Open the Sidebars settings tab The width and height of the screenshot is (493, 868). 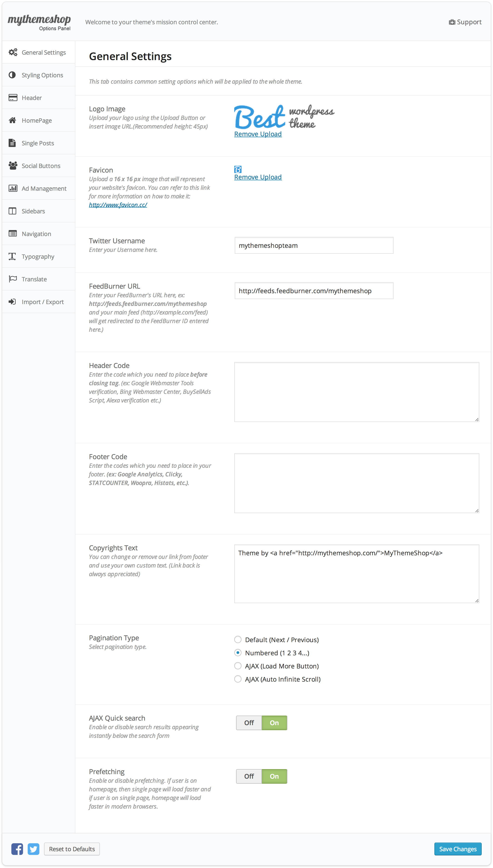coord(33,211)
